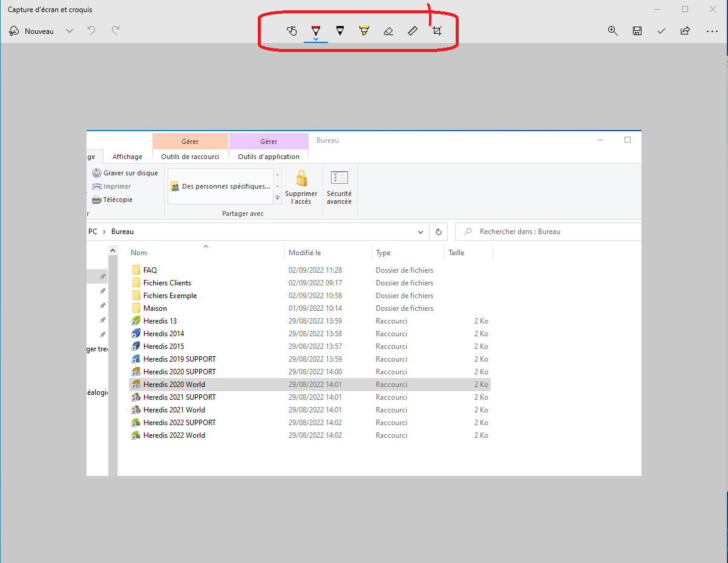
Task: Save the capture with floppy disk icon
Action: click(x=637, y=31)
